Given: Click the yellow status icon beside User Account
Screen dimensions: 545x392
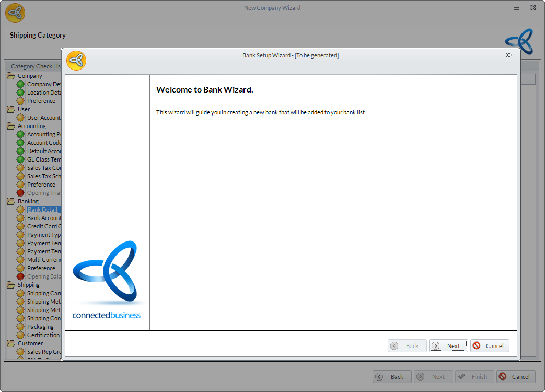Looking at the screenshot, I should pos(20,118).
